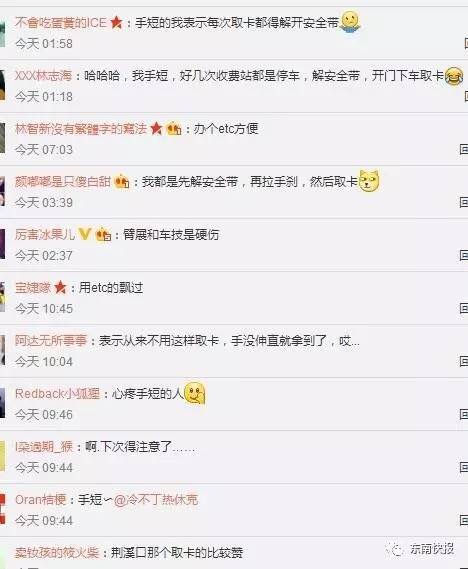468x569 pixels.
Task: Click thumbs-up badge beside 林智新没有繁體字的寫法
Action: click(x=174, y=128)
